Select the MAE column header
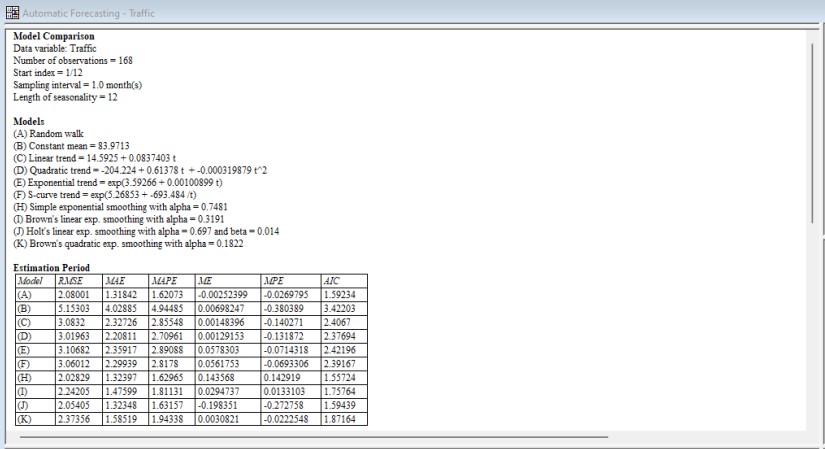Viewport: 825px width, 449px height. pyautogui.click(x=114, y=282)
